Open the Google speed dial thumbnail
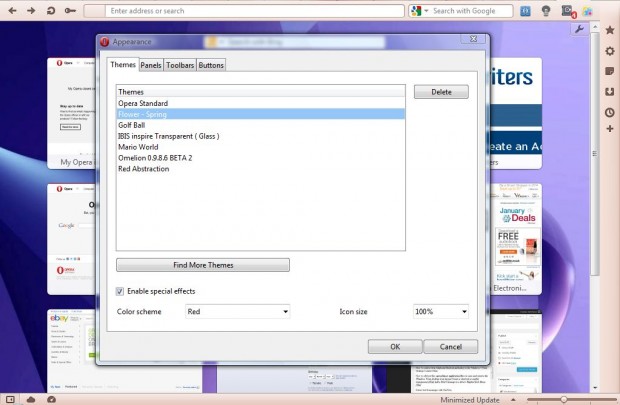 72,239
